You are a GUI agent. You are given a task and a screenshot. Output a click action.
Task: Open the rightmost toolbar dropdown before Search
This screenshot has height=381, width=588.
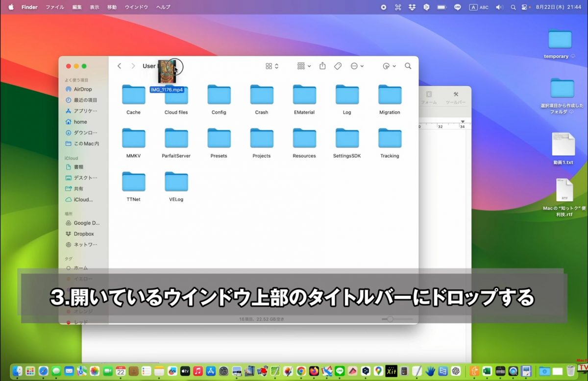tap(389, 66)
